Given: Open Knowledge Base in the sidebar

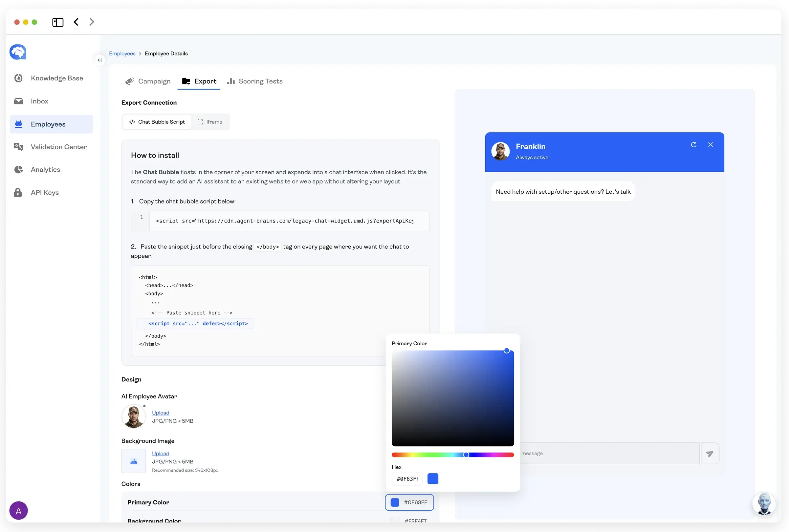Looking at the screenshot, I should click(52, 78).
